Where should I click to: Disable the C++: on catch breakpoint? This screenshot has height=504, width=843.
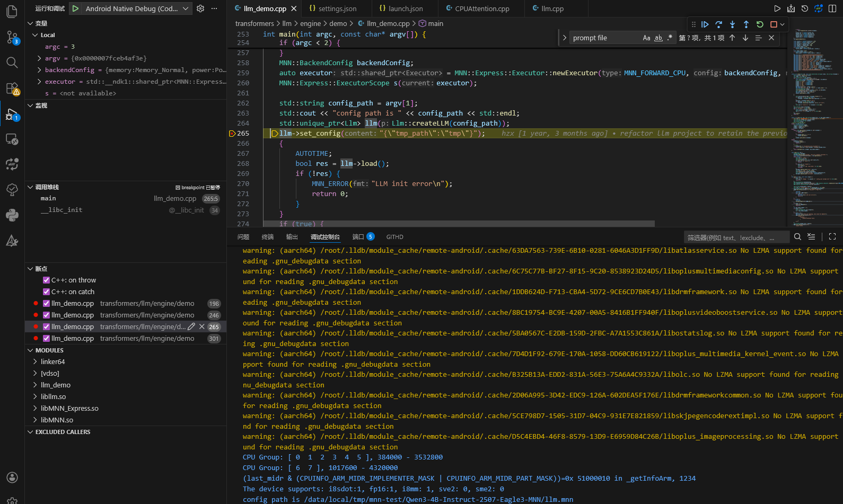click(47, 292)
